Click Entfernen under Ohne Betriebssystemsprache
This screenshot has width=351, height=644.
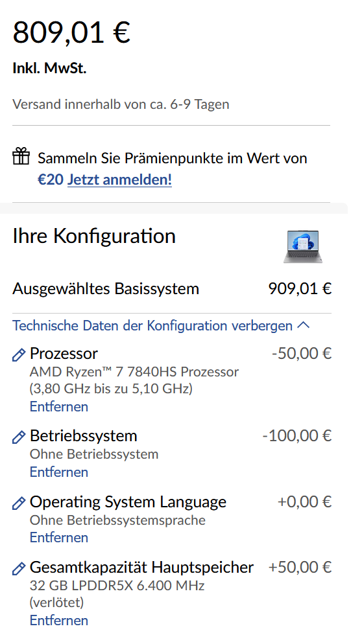[x=59, y=537]
